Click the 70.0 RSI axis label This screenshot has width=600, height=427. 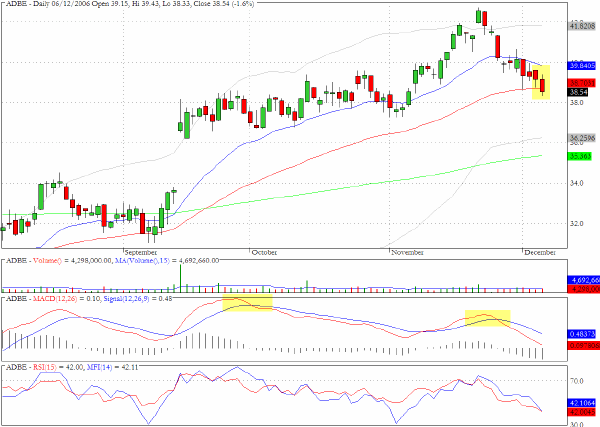(576, 381)
